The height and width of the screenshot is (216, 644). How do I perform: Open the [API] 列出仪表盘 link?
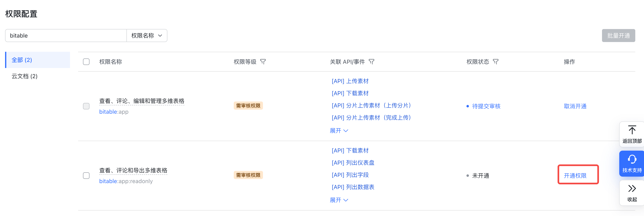click(353, 163)
